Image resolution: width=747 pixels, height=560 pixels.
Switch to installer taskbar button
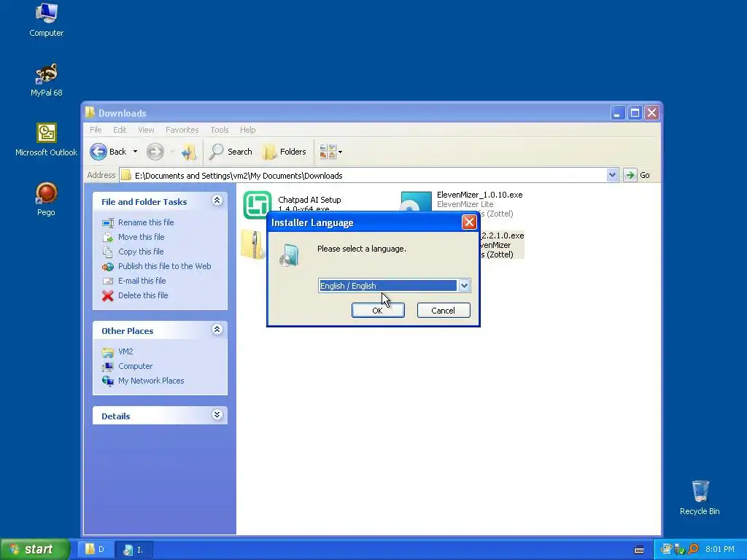pyautogui.click(x=135, y=550)
